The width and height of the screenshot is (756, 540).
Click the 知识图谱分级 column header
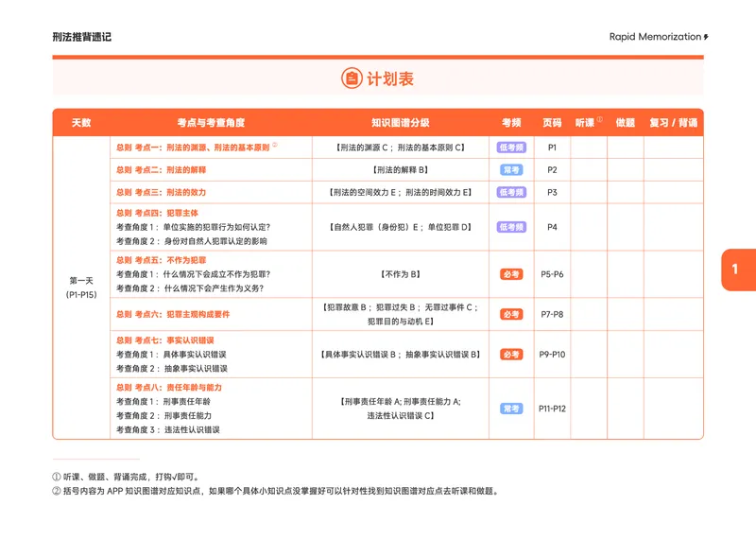(x=400, y=123)
